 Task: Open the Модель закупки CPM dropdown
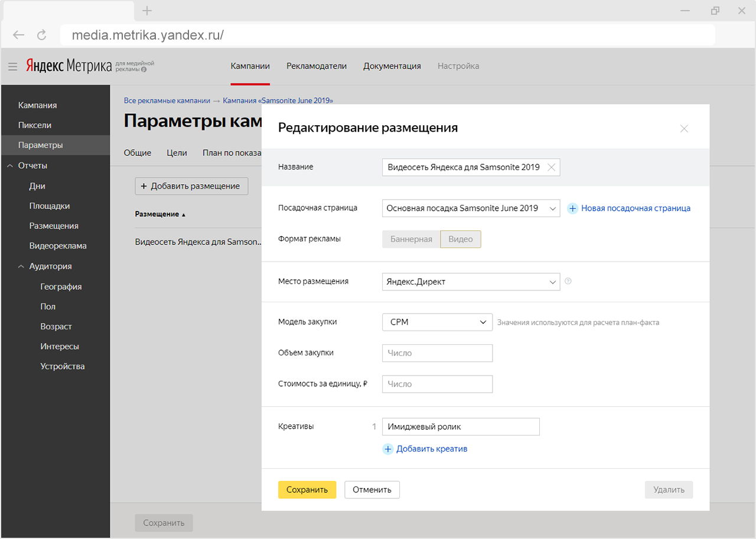coord(437,322)
